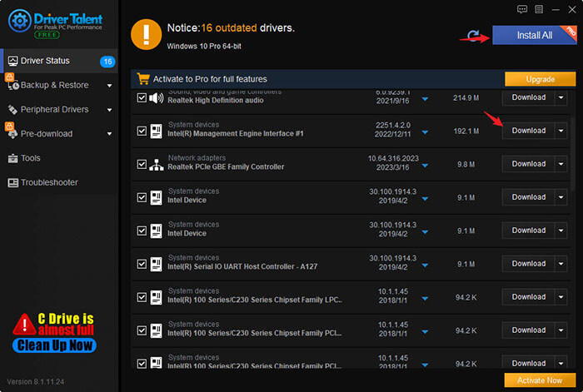Download Intel Management Engine Interface #1 driver
The width and height of the screenshot is (583, 392).
[528, 131]
